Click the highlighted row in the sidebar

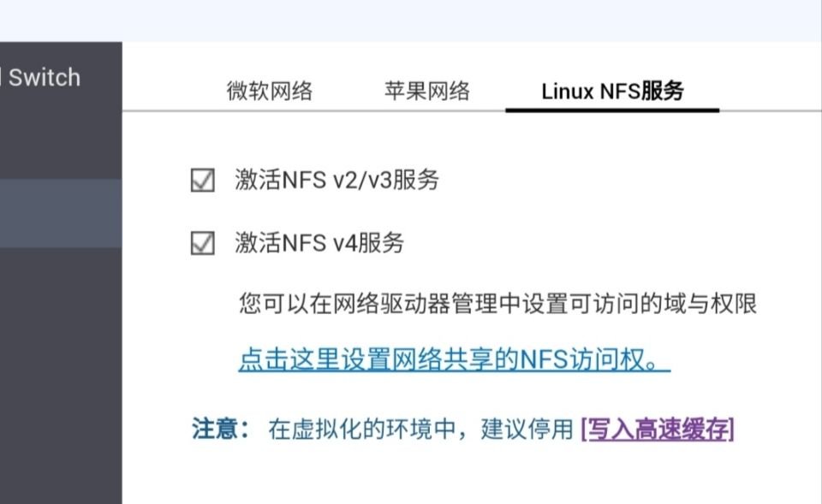(x=61, y=213)
